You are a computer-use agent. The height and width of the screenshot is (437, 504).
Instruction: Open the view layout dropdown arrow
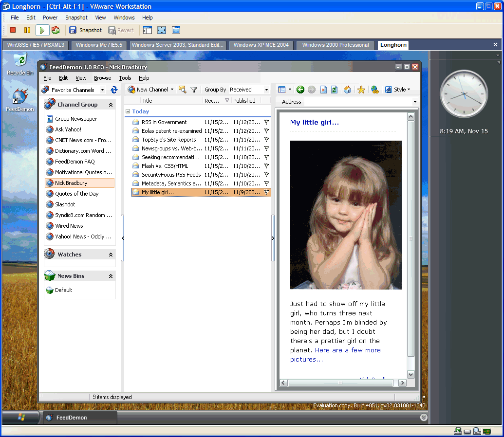click(290, 90)
